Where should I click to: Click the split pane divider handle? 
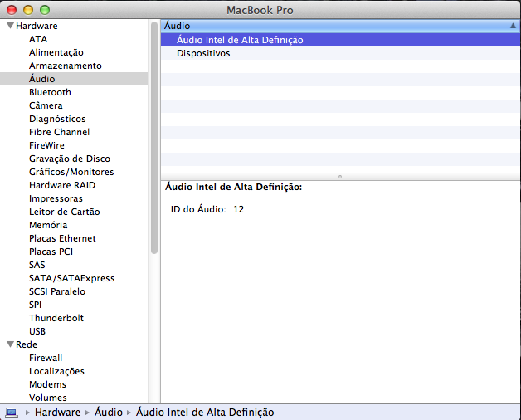[x=340, y=176]
